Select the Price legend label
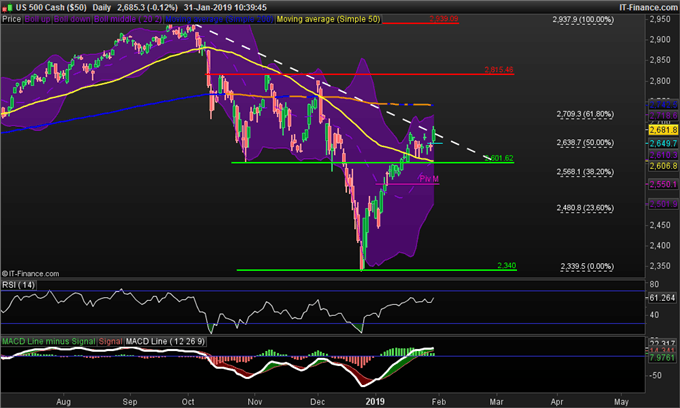 (12, 19)
